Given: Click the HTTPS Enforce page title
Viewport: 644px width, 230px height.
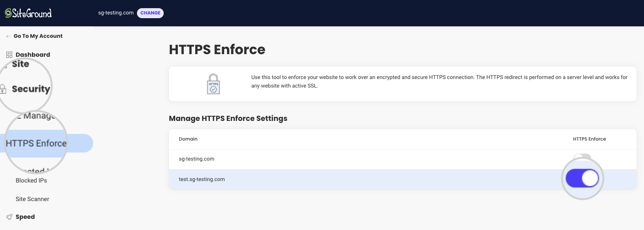Looking at the screenshot, I should point(217,49).
